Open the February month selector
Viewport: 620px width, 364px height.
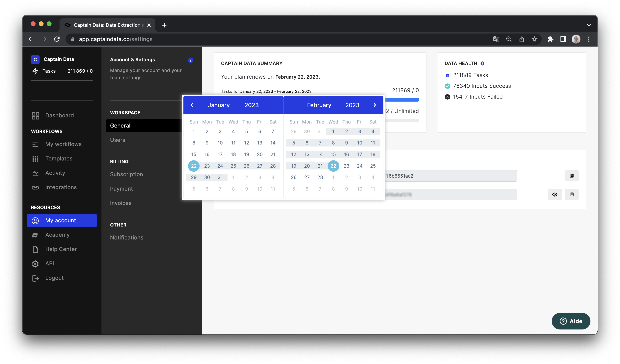click(x=319, y=105)
